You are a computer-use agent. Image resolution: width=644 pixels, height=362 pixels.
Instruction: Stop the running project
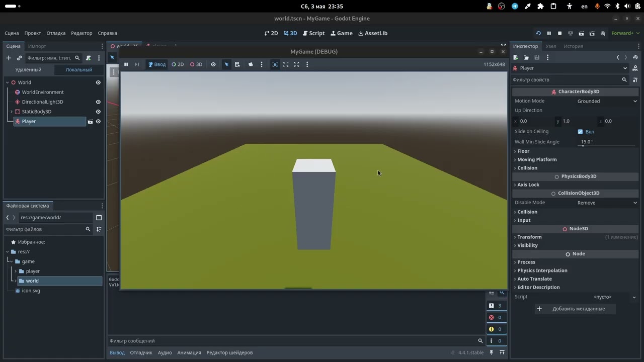(559, 33)
